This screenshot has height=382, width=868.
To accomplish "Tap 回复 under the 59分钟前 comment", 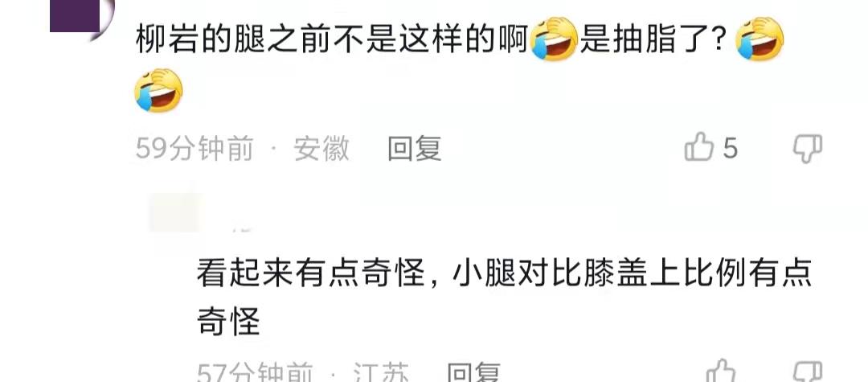I will pyautogui.click(x=415, y=148).
